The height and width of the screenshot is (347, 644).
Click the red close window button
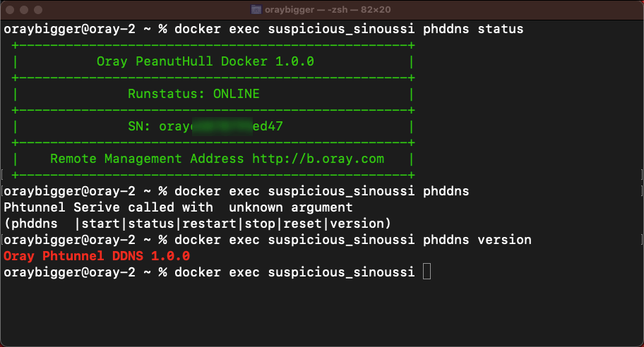[x=10, y=9]
